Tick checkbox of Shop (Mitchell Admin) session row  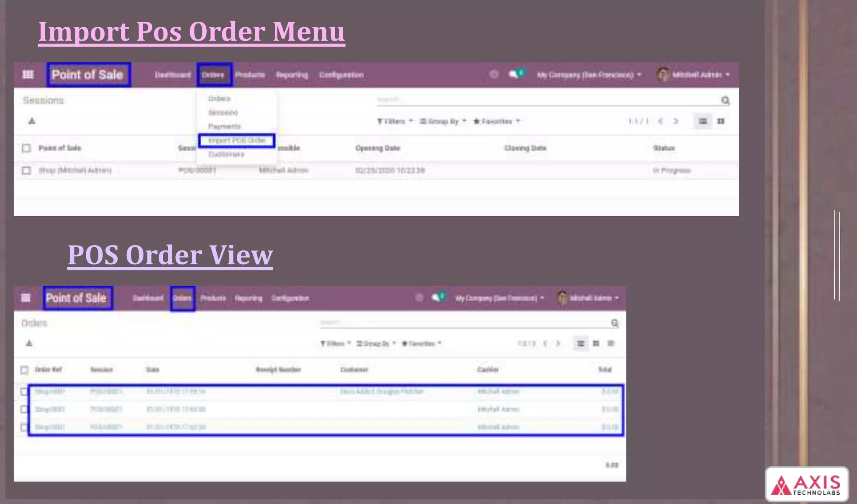click(26, 171)
